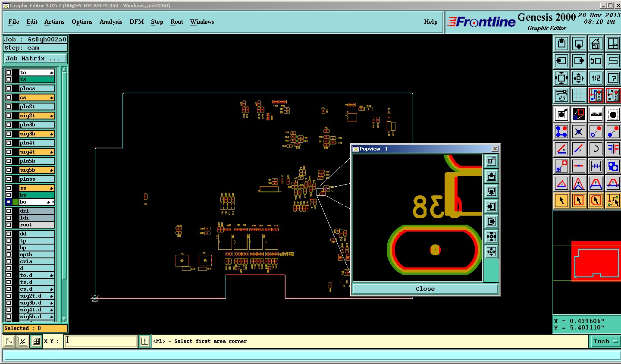This screenshot has width=621, height=364.
Task: Click the layer name cvia
Action: 37,261
